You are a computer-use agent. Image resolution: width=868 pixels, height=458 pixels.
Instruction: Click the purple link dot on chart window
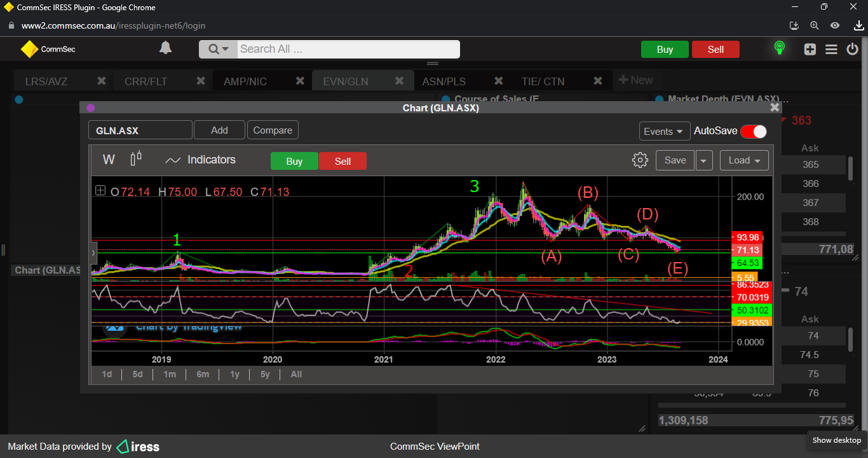tap(90, 108)
